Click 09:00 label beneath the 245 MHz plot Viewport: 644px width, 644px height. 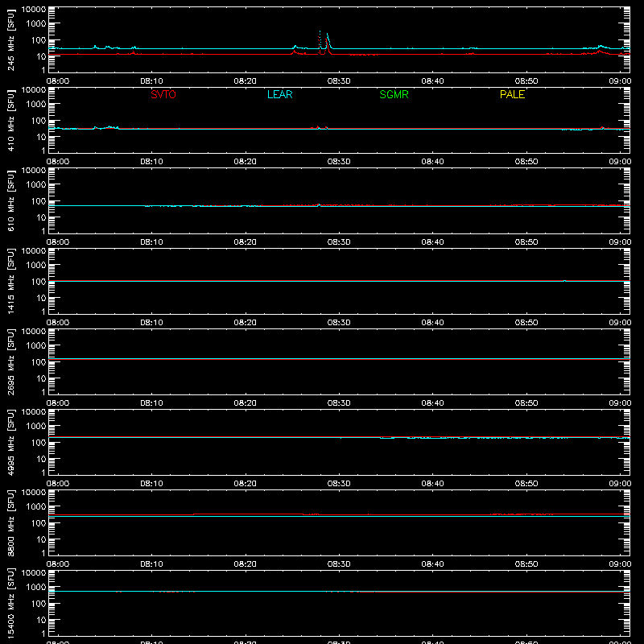pos(620,81)
